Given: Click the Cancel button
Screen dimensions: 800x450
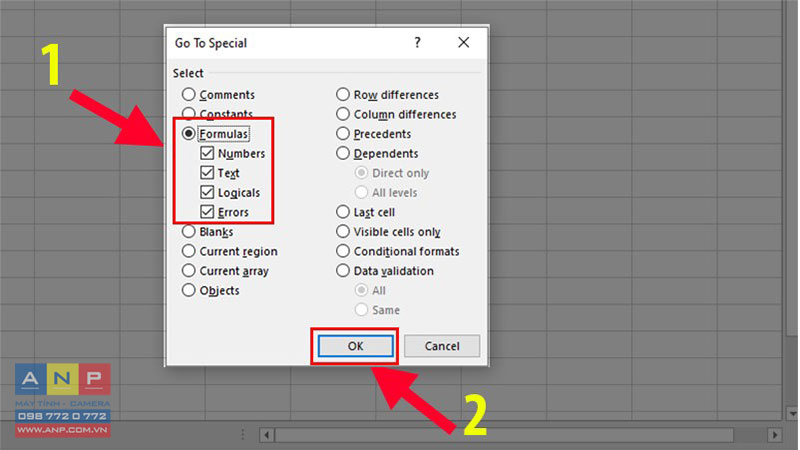Looking at the screenshot, I should point(442,346).
